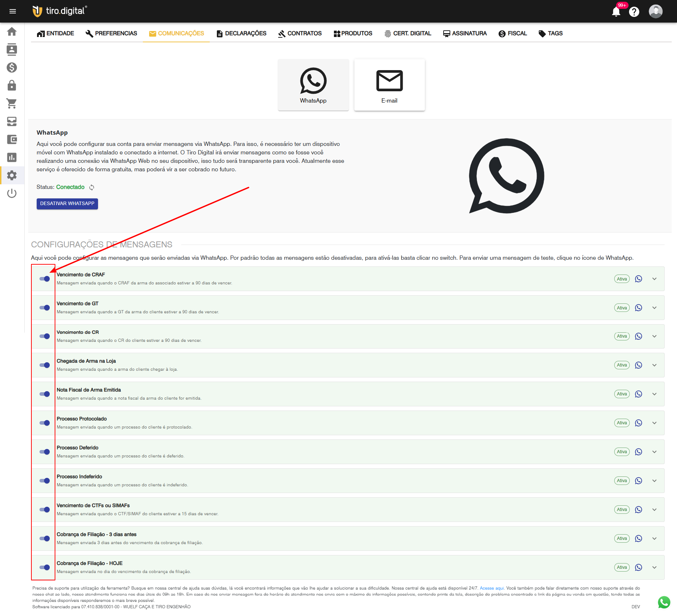Click the DESATIVAR WHATSAPP button

pyautogui.click(x=67, y=204)
